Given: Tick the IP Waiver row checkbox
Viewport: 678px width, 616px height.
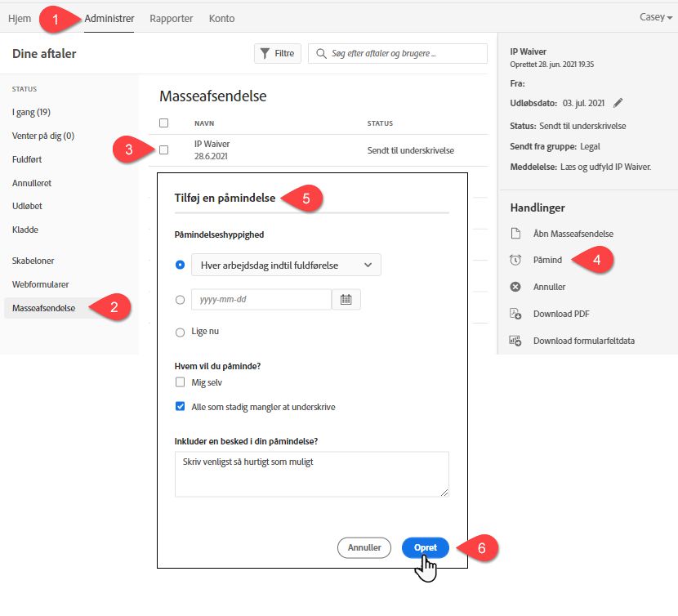Looking at the screenshot, I should click(164, 150).
